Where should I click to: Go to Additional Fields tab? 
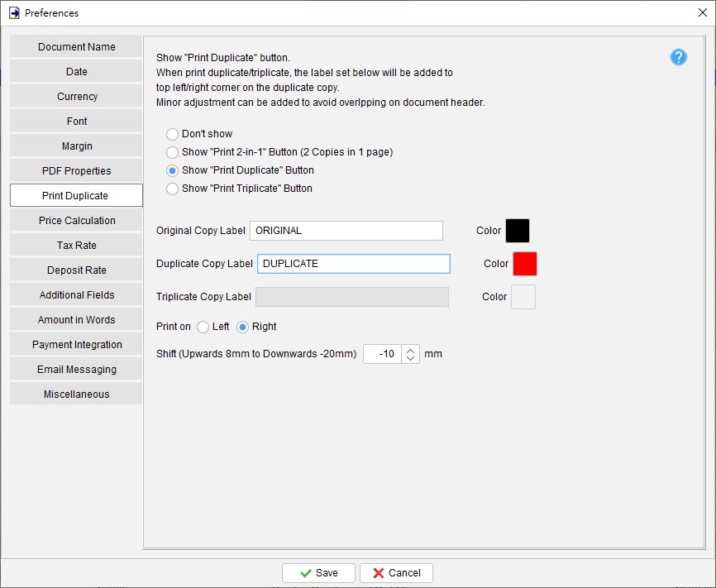[76, 294]
